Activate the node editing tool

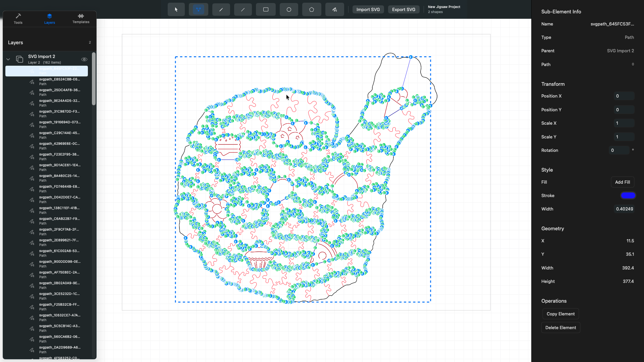[198, 9]
